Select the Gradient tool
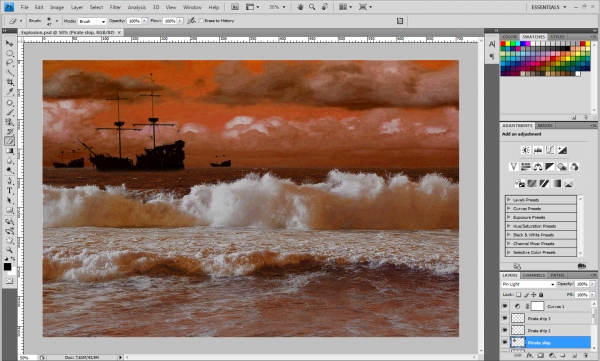 tap(10, 151)
